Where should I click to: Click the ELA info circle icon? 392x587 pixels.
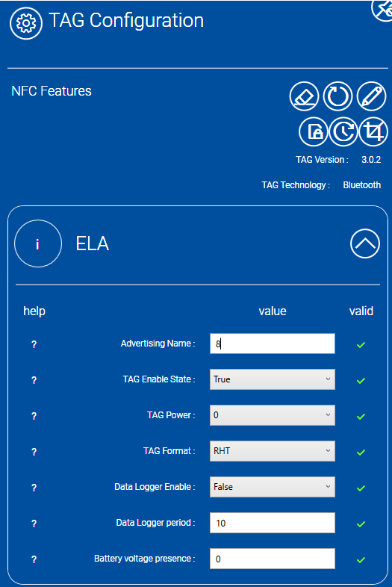38,243
